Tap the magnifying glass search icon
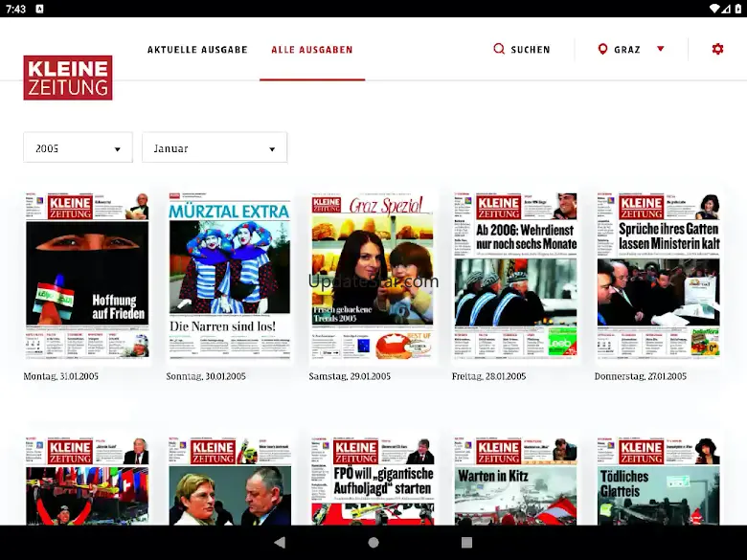 pos(499,49)
